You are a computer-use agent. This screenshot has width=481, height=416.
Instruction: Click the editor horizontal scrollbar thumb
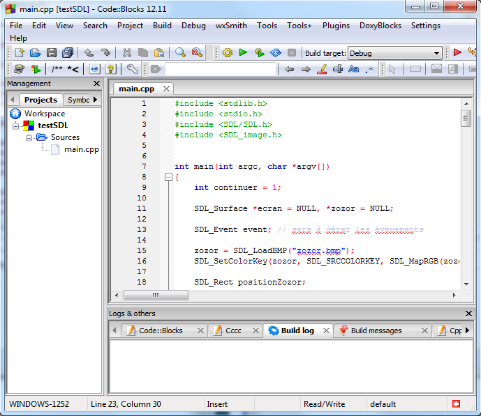click(x=156, y=295)
